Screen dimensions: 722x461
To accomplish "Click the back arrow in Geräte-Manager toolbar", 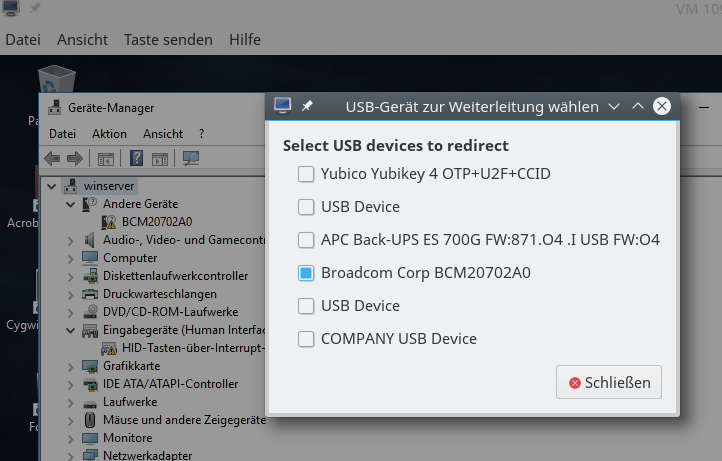I will pos(51,158).
